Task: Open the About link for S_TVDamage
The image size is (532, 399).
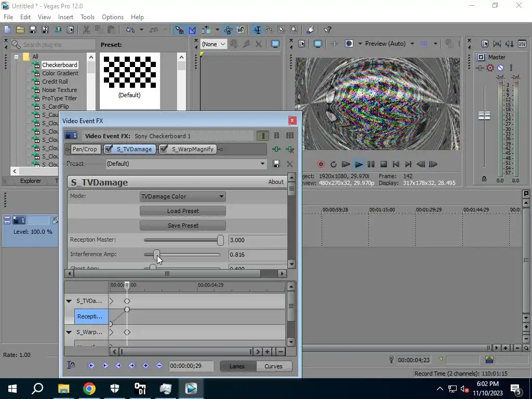Action: (276, 182)
